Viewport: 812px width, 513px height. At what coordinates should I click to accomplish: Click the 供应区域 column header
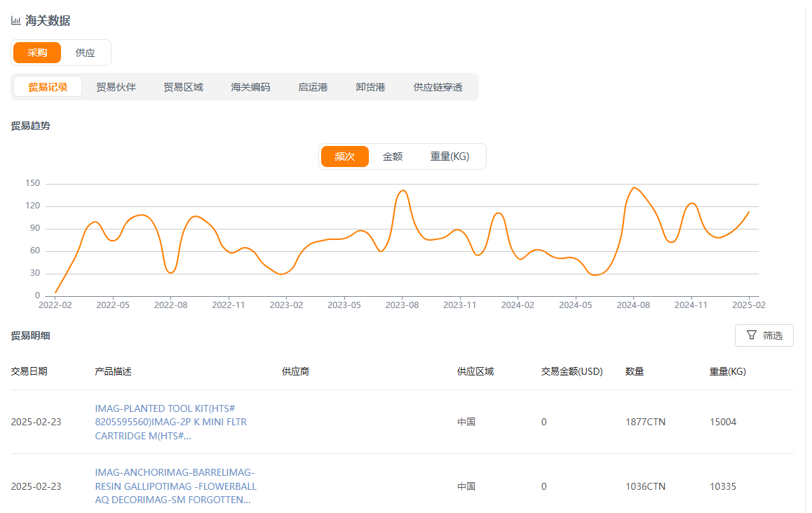(x=475, y=371)
